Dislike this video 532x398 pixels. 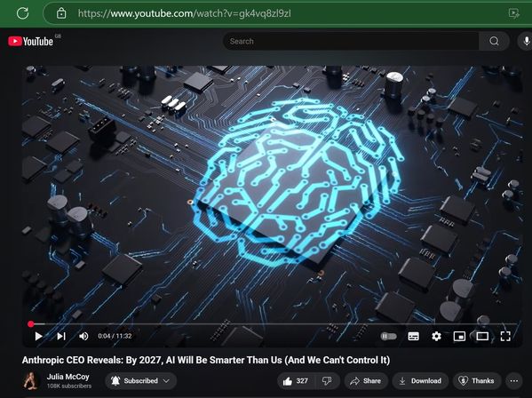pyautogui.click(x=327, y=381)
